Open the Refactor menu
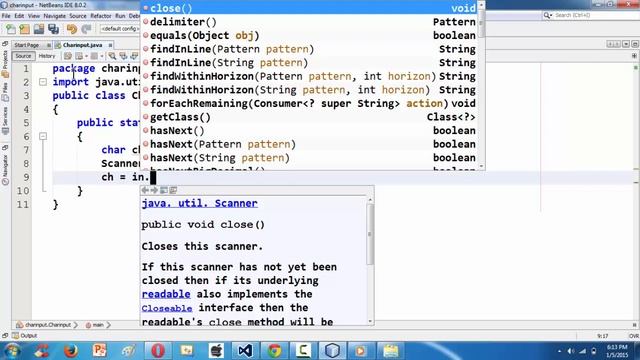The width and height of the screenshot is (640, 360). [x=101, y=16]
